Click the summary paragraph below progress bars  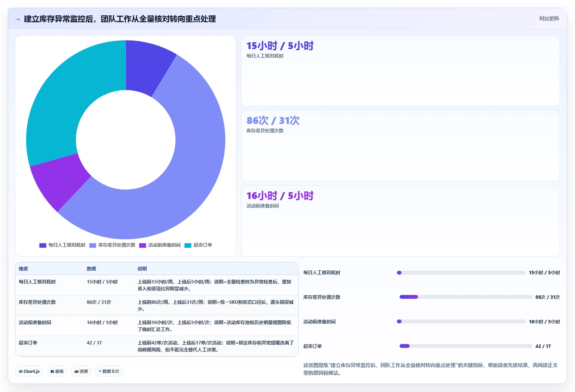431,369
